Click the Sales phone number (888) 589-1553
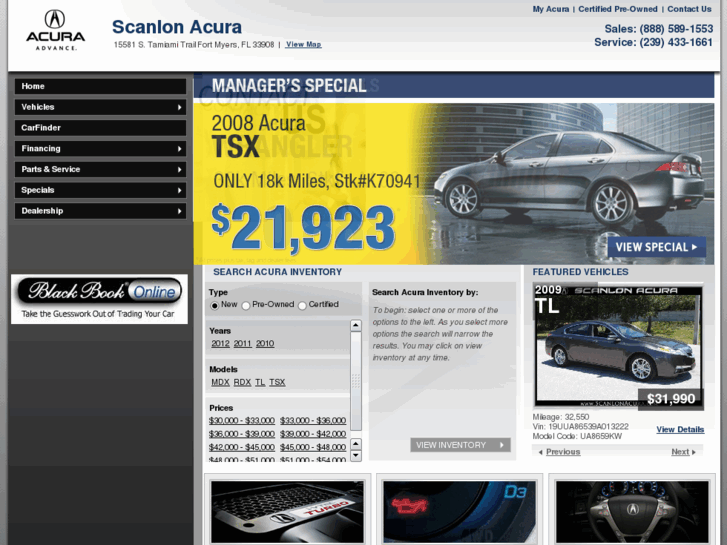Image resolution: width=727 pixels, height=545 pixels. pos(676,29)
